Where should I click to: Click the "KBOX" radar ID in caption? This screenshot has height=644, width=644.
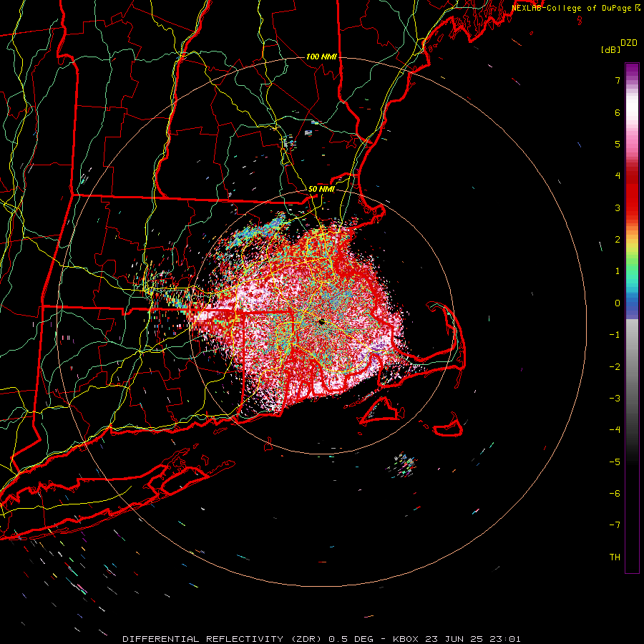pyautogui.click(x=406, y=639)
